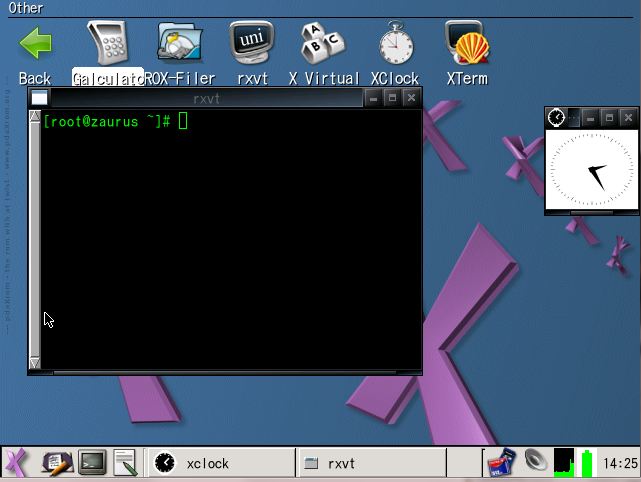This screenshot has height=482, width=641.
Task: Open the speaker volume tray icon
Action: (x=536, y=462)
